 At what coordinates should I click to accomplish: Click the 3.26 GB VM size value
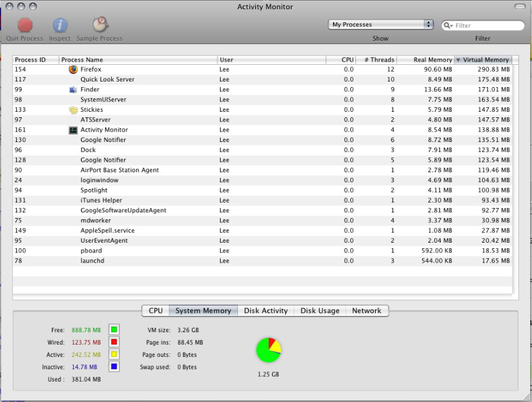188,330
